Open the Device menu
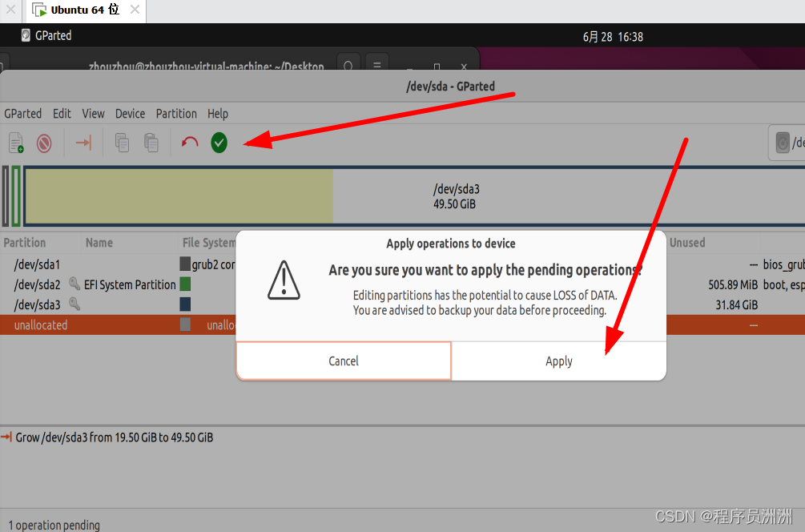Image resolution: width=805 pixels, height=532 pixels. [x=130, y=114]
